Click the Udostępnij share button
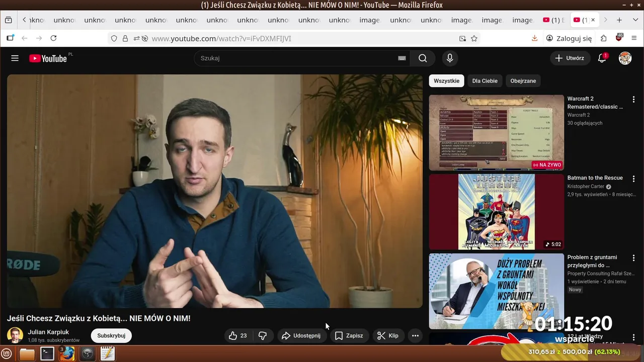644x362 pixels. click(x=301, y=336)
